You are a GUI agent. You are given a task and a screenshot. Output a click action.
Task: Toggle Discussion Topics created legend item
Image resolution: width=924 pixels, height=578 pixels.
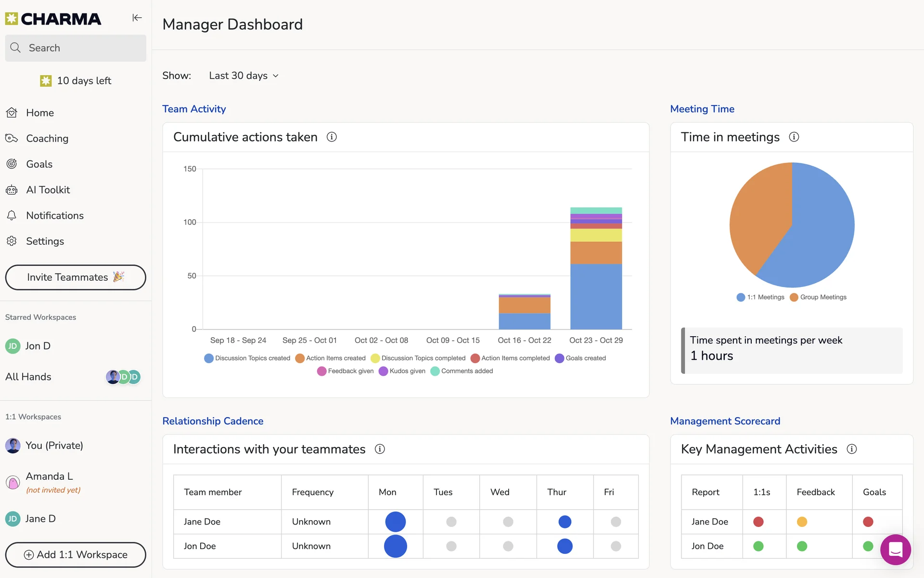pyautogui.click(x=247, y=358)
